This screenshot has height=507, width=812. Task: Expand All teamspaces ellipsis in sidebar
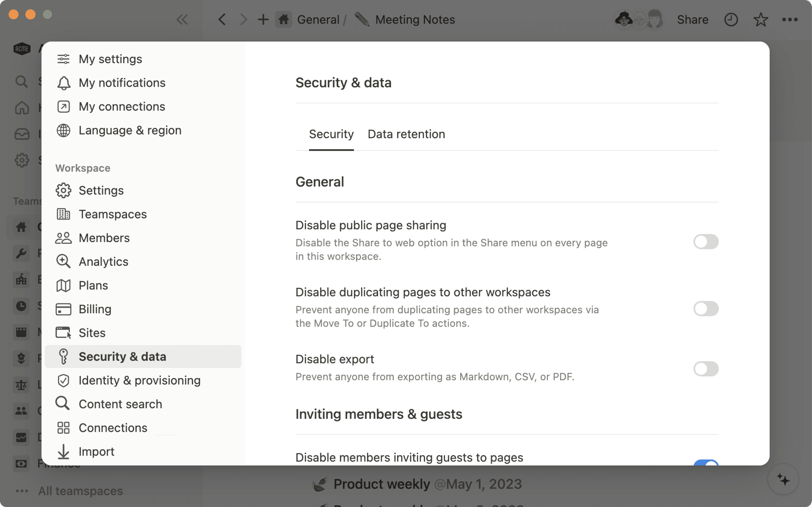tap(22, 491)
